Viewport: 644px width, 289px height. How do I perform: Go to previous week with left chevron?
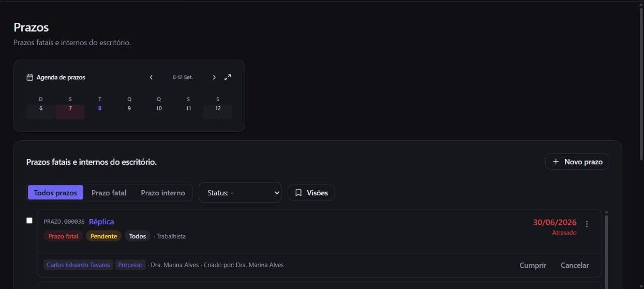pyautogui.click(x=151, y=77)
